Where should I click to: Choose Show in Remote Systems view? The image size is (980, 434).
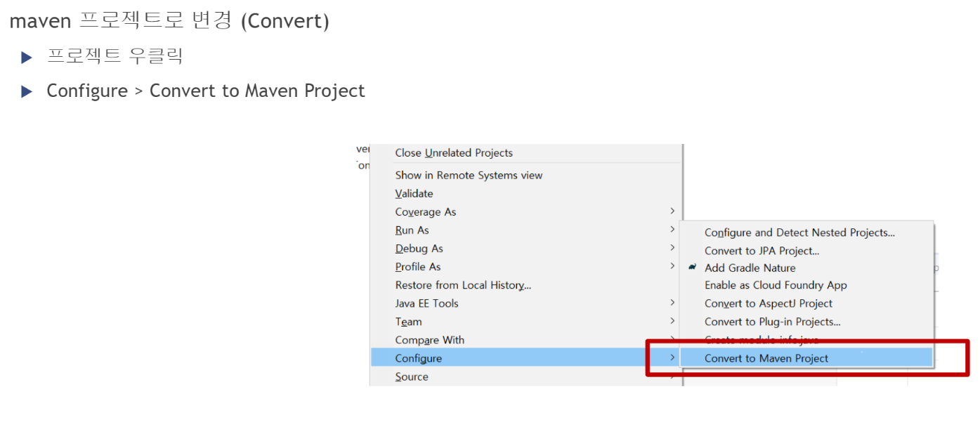pyautogui.click(x=525, y=176)
